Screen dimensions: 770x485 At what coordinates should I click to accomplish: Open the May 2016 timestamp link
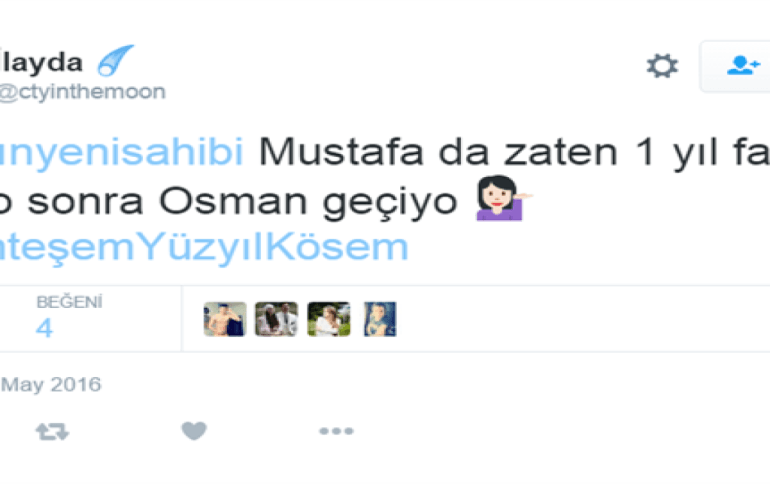tap(51, 384)
